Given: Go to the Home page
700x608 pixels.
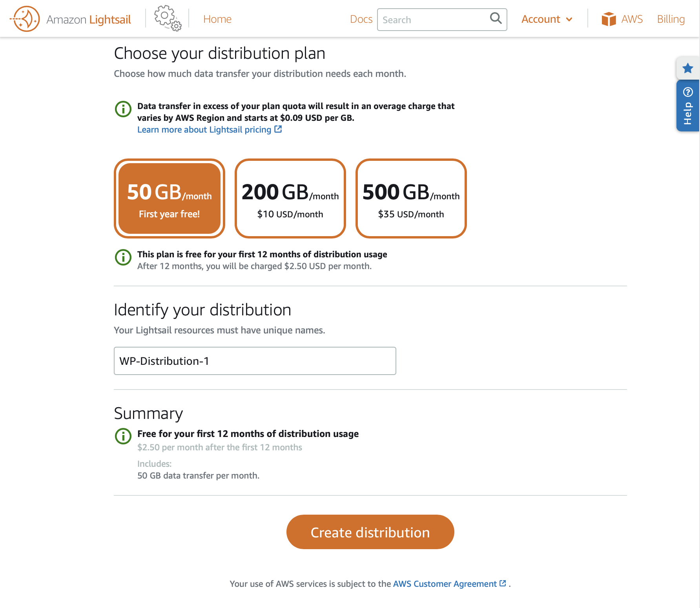Looking at the screenshot, I should (x=217, y=19).
